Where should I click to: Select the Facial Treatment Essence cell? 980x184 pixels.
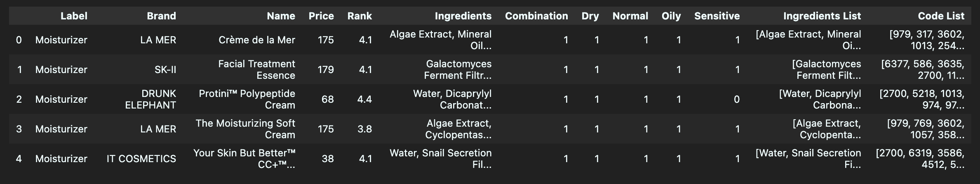[x=256, y=70]
